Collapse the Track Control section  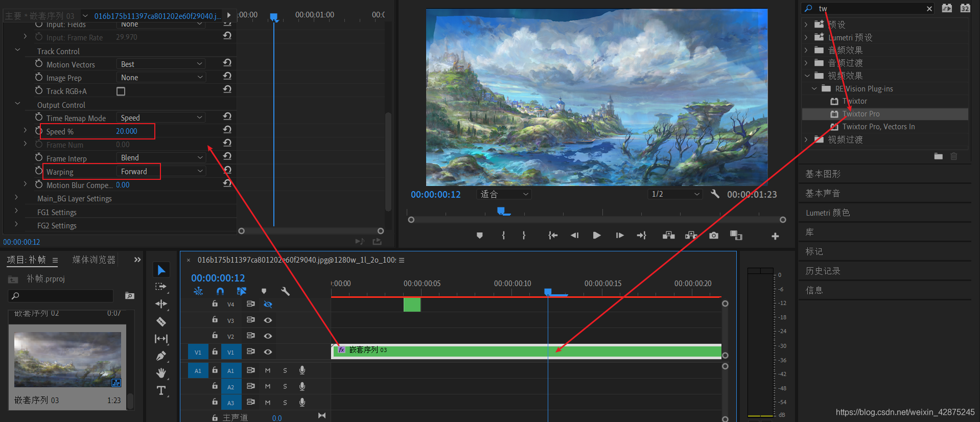[17, 50]
